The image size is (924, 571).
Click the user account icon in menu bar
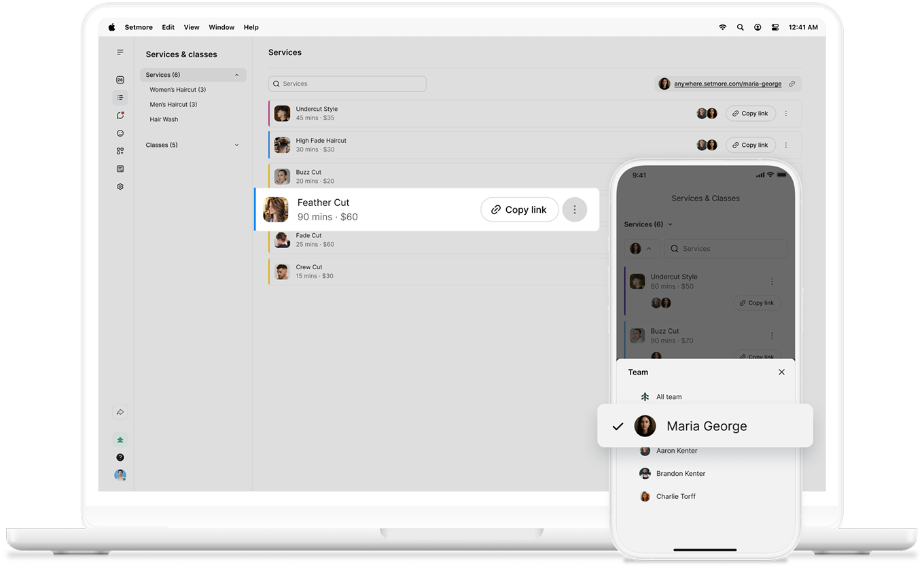(758, 27)
